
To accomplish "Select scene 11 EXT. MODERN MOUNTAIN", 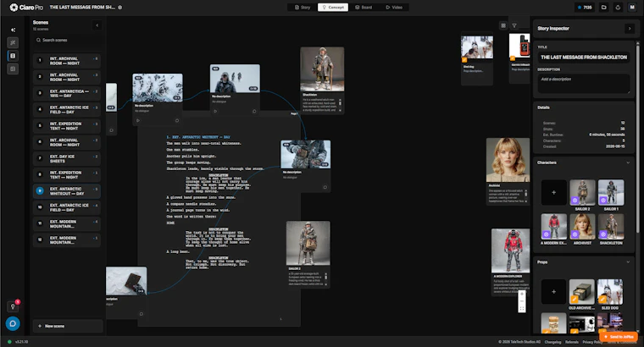I will click(x=67, y=224).
